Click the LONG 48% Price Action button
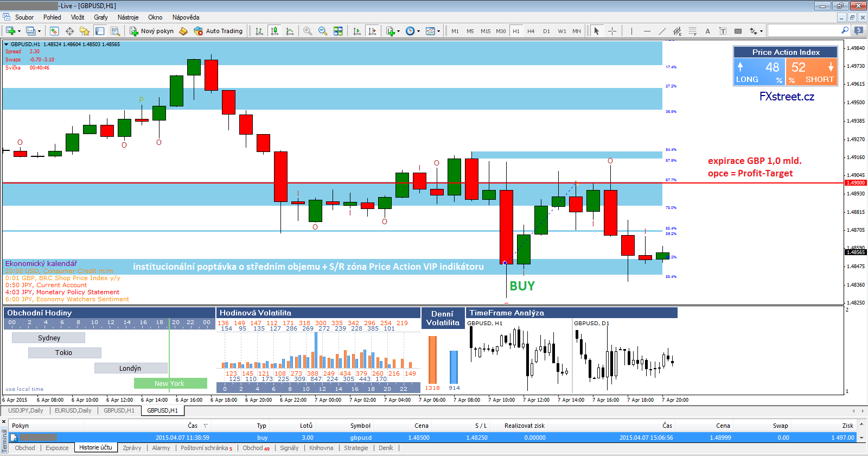 point(759,72)
